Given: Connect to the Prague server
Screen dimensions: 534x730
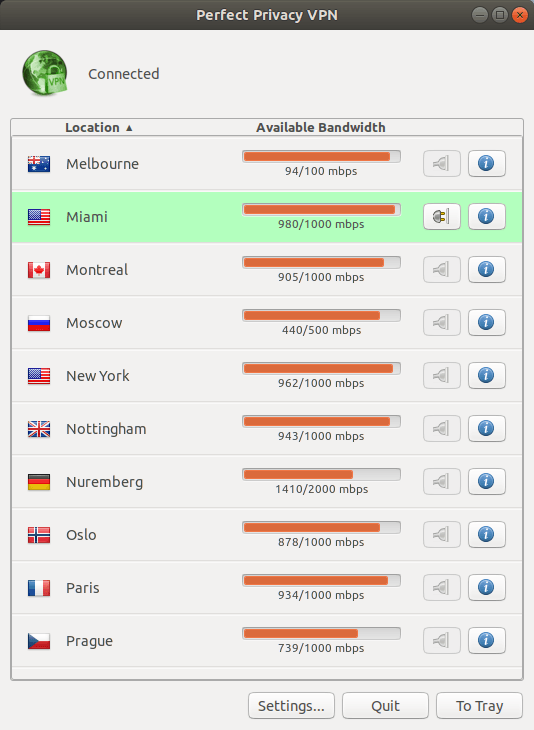Looking at the screenshot, I should (x=442, y=641).
